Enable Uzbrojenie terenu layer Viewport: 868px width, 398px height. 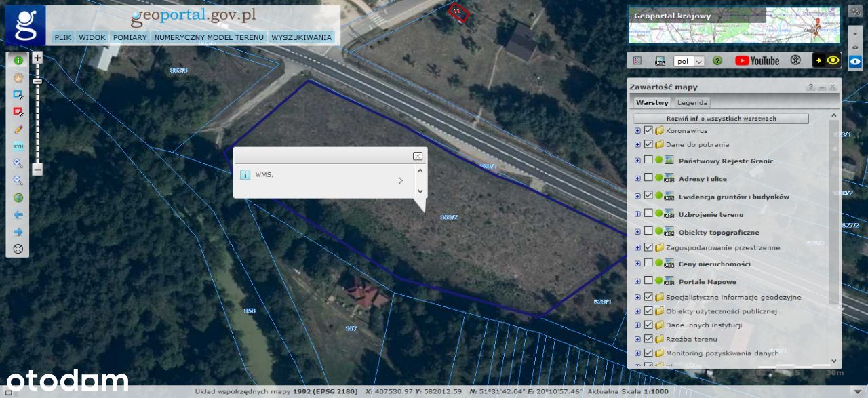[x=648, y=213]
